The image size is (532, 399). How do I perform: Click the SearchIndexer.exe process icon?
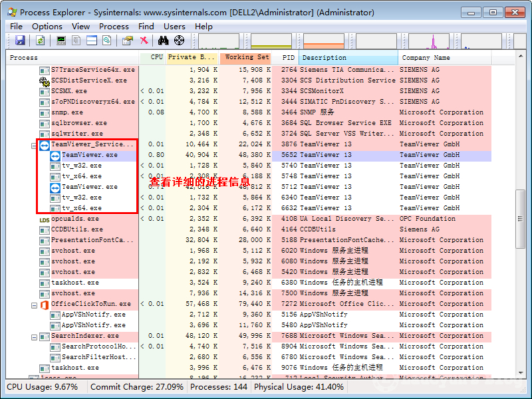pos(44,336)
